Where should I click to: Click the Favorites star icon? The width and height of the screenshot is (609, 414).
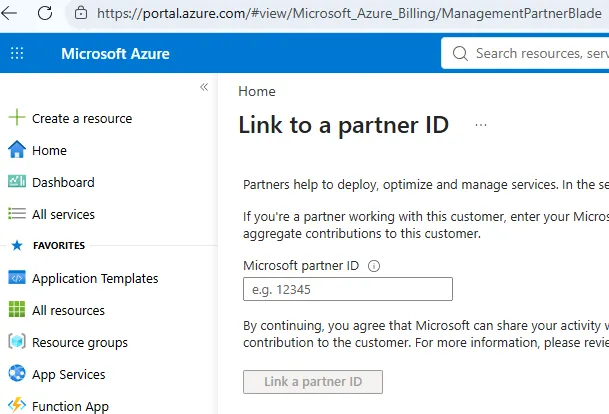click(17, 245)
